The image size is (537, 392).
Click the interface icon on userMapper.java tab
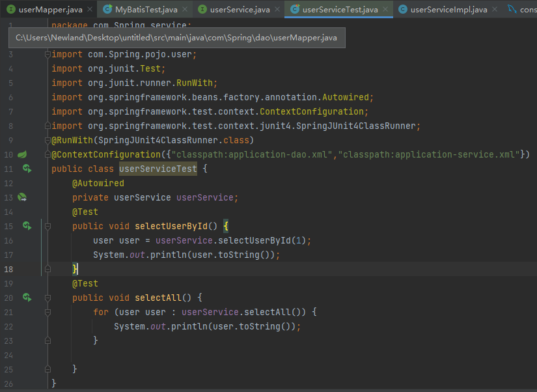[x=11, y=9]
